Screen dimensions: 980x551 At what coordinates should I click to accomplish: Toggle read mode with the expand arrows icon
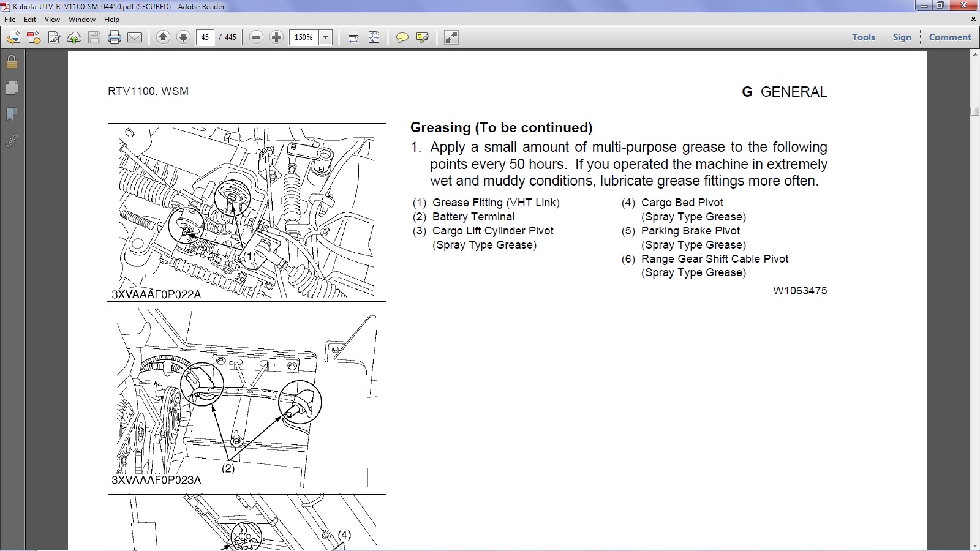(x=451, y=38)
